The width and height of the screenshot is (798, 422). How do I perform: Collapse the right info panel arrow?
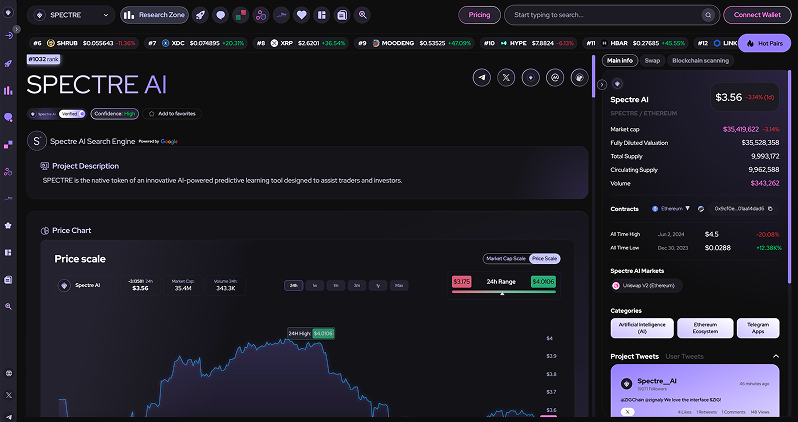click(x=602, y=85)
